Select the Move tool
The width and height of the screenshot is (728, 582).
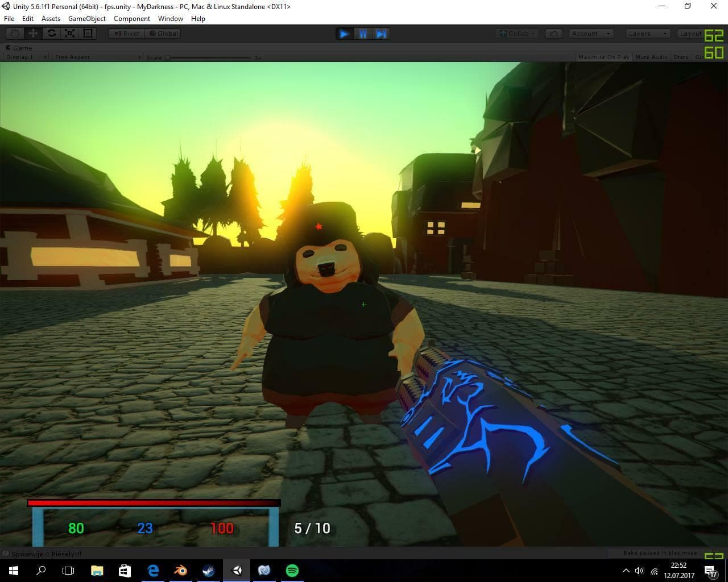pos(33,34)
